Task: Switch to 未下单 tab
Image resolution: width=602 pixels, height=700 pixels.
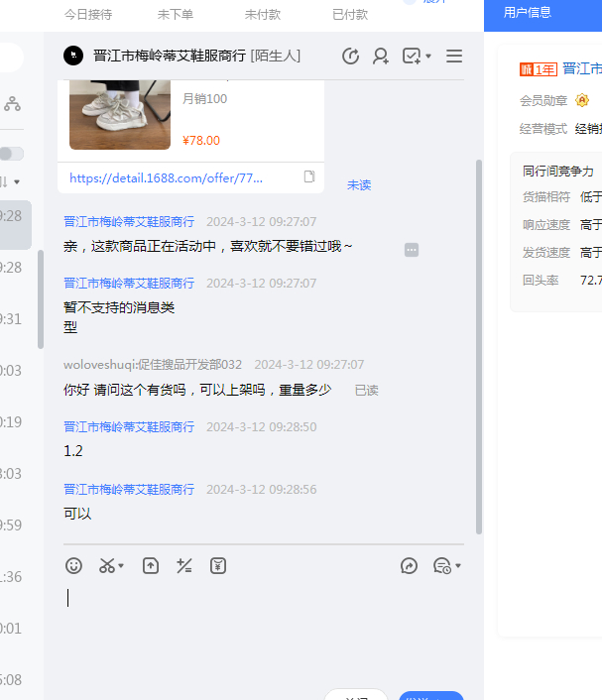Action: 176,15
